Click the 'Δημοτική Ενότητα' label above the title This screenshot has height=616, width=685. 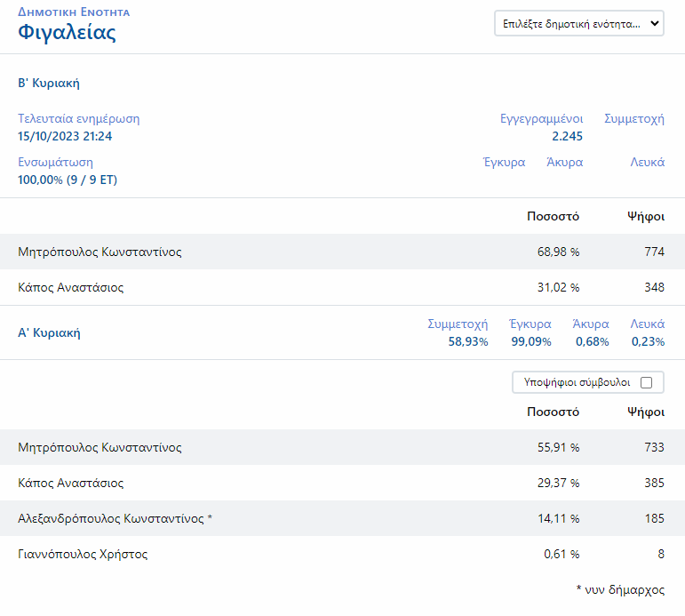74,12
